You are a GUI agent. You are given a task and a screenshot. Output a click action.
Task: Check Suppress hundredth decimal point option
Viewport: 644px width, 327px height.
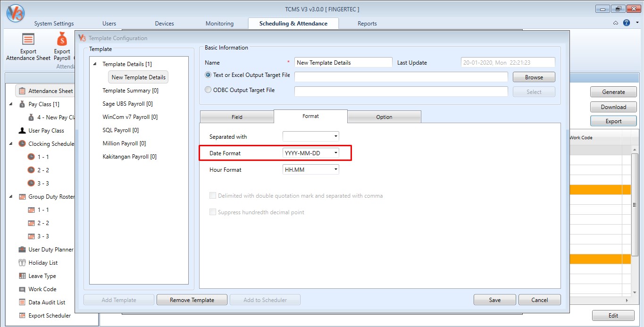tap(213, 212)
